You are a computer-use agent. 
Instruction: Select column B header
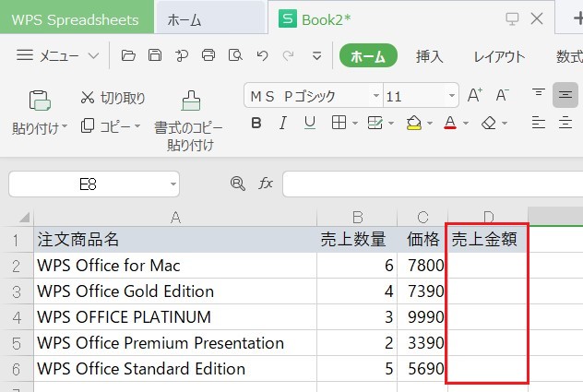tap(357, 217)
